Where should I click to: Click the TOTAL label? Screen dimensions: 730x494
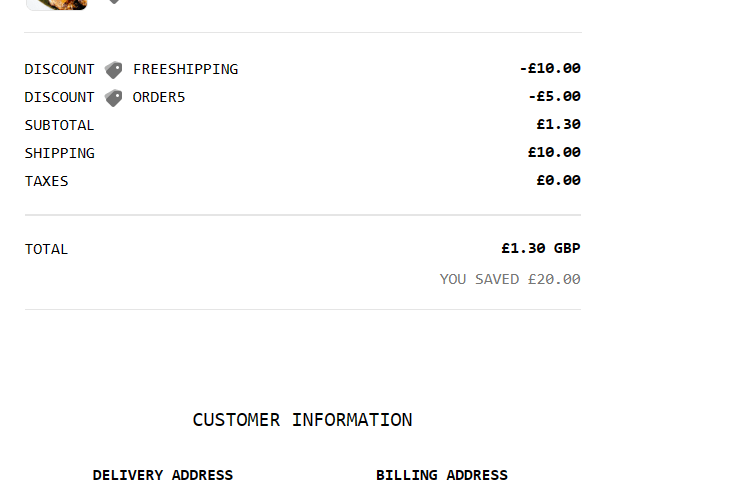coord(46,249)
